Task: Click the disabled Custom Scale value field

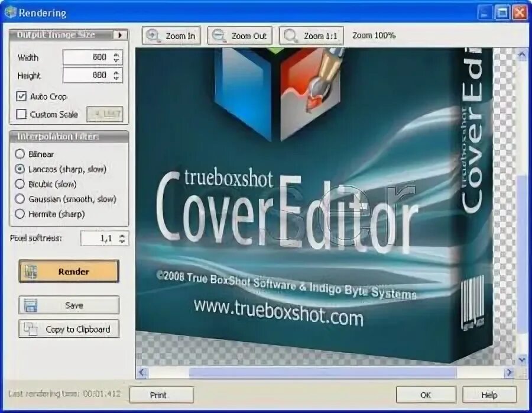Action: (x=105, y=114)
